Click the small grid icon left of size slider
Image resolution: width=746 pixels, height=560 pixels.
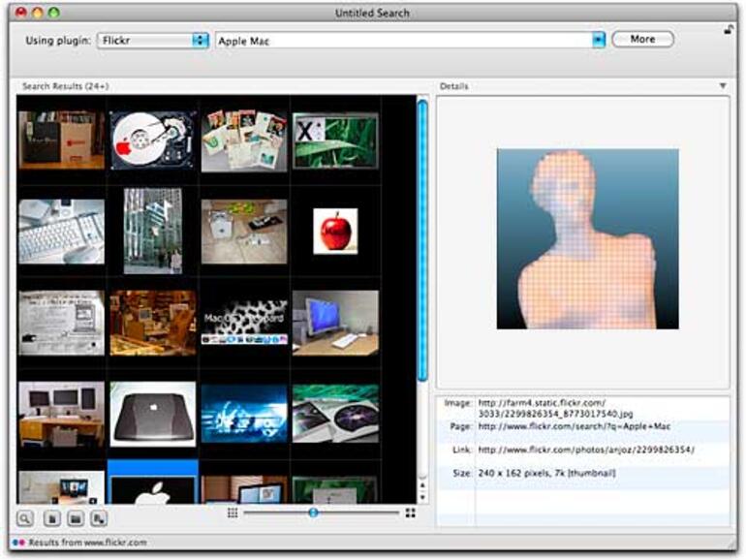(232, 513)
